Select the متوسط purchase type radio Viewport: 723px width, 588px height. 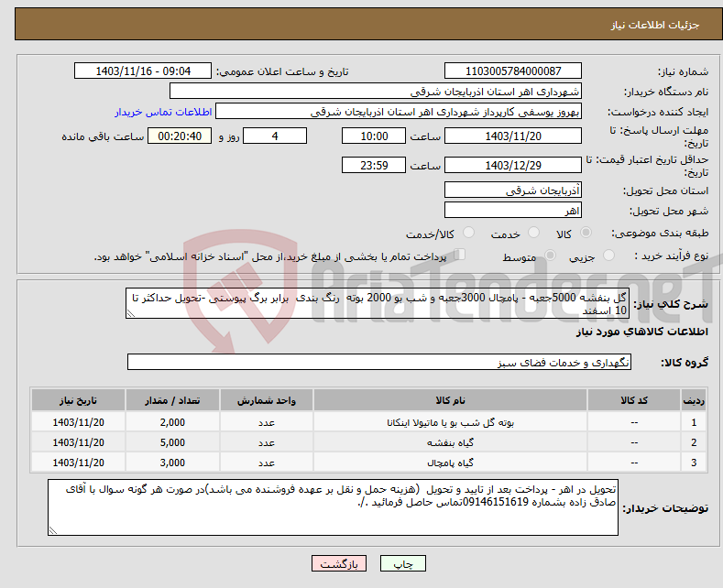(x=550, y=255)
